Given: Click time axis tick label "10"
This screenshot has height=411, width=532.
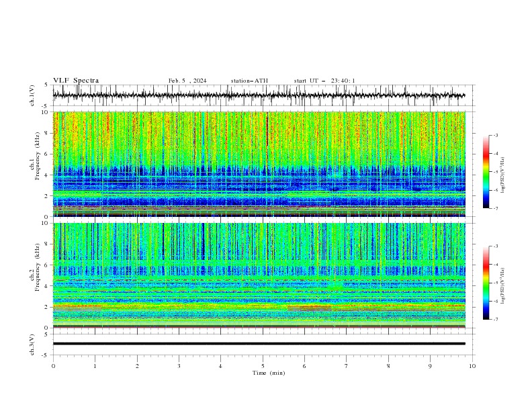Looking at the screenshot, I should tap(472, 366).
